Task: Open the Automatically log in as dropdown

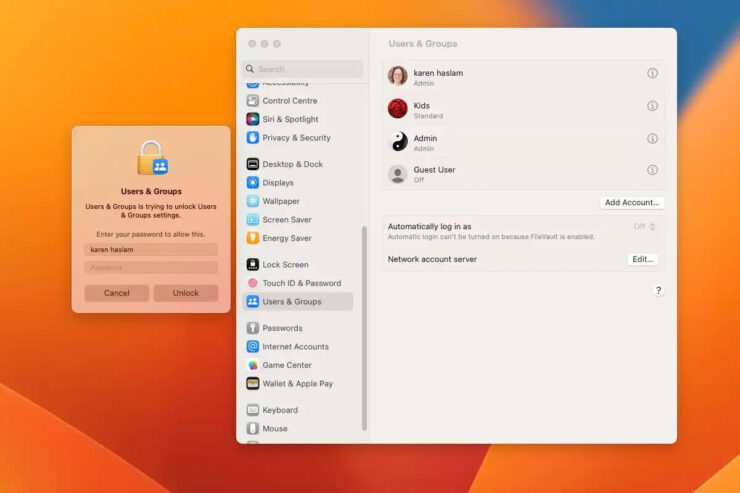Action: click(645, 227)
